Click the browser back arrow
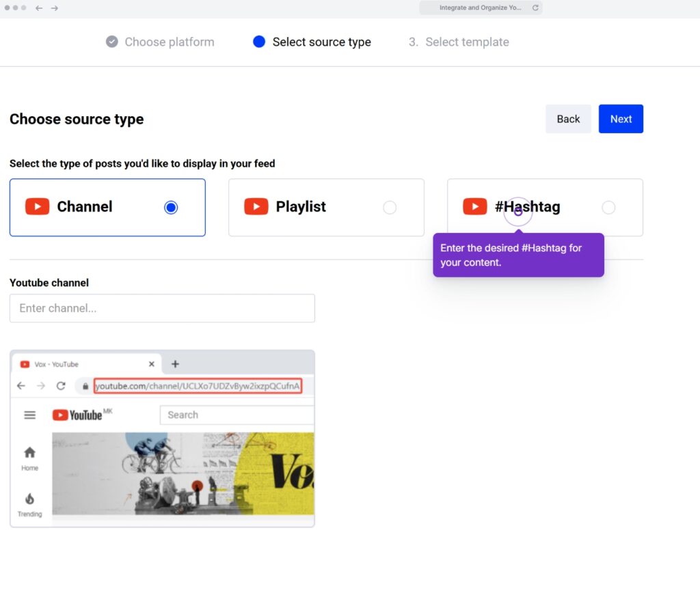Screen dimensions: 700x597 coord(39,8)
